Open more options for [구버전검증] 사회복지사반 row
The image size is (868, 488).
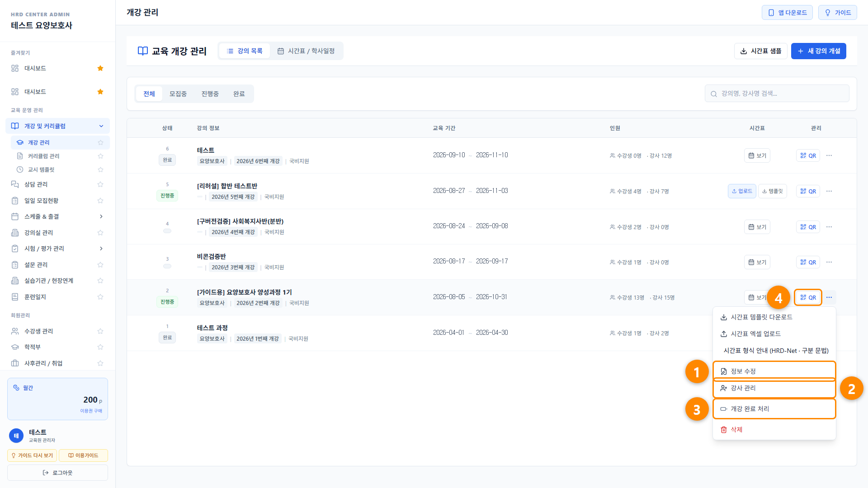[829, 227]
